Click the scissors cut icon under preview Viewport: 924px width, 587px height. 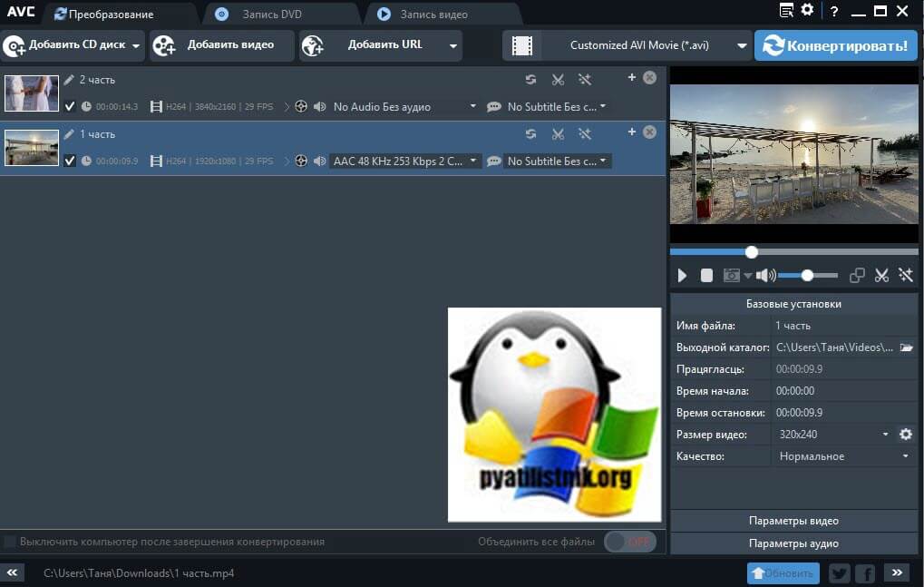coord(881,276)
